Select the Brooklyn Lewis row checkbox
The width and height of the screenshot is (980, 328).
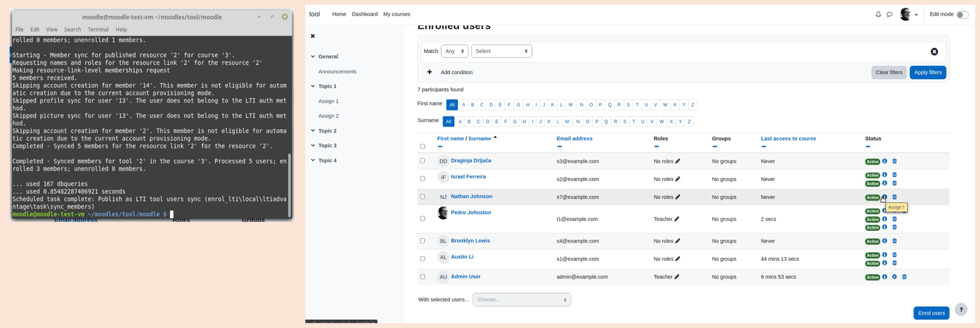pyautogui.click(x=422, y=241)
